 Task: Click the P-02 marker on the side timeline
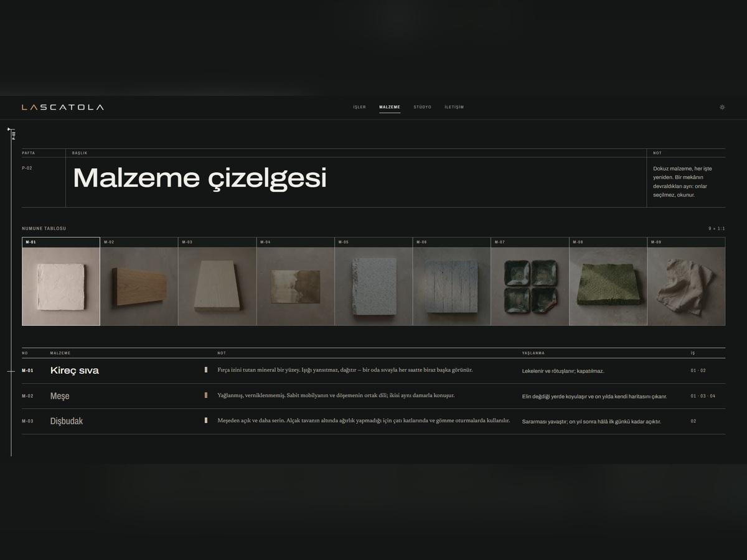click(x=13, y=134)
